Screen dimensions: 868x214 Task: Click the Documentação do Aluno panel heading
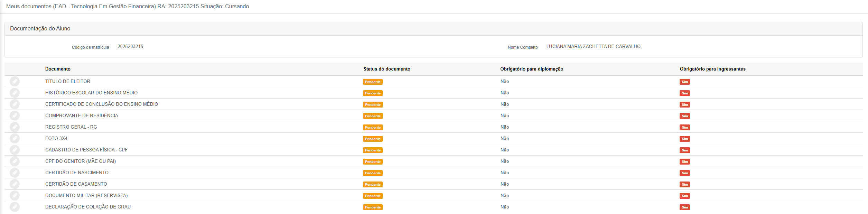[40, 29]
